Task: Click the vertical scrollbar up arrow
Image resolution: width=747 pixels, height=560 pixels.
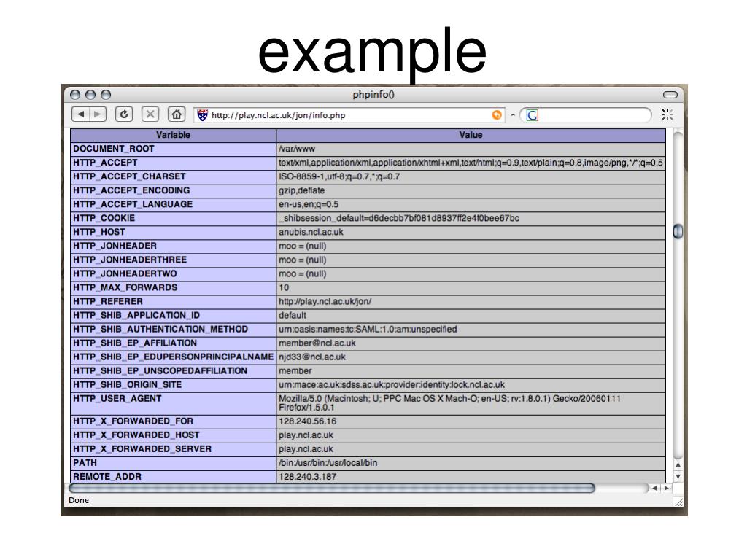Action: pos(678,464)
